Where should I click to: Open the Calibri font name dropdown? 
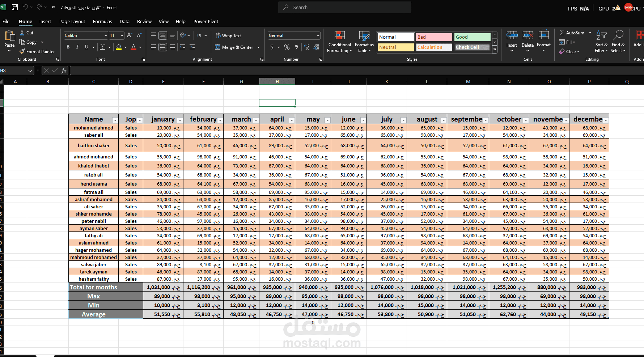[x=106, y=35]
